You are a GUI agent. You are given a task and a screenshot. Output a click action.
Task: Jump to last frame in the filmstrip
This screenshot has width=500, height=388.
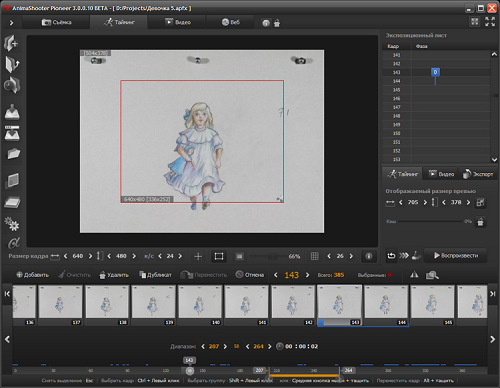pos(493,294)
